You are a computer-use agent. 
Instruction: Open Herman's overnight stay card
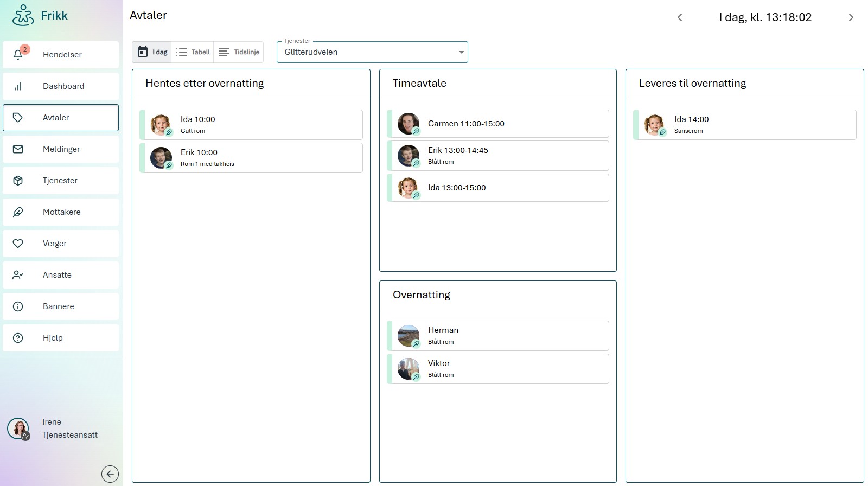pyautogui.click(x=498, y=336)
